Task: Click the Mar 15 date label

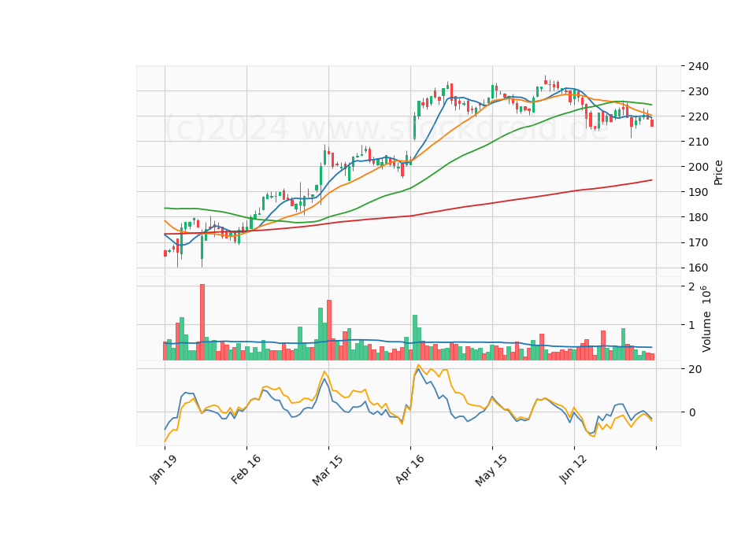Action: tap(328, 469)
